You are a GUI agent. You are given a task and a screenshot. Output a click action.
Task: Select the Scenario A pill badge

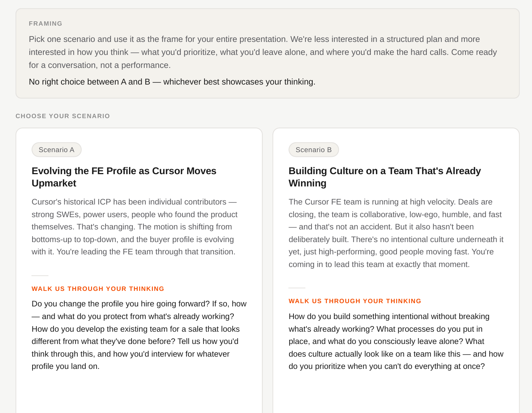(x=56, y=150)
